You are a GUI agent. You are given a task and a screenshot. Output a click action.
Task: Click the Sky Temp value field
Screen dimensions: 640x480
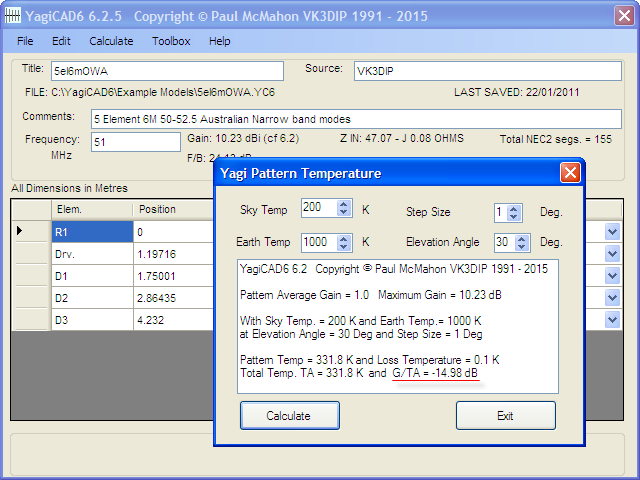click(320, 208)
